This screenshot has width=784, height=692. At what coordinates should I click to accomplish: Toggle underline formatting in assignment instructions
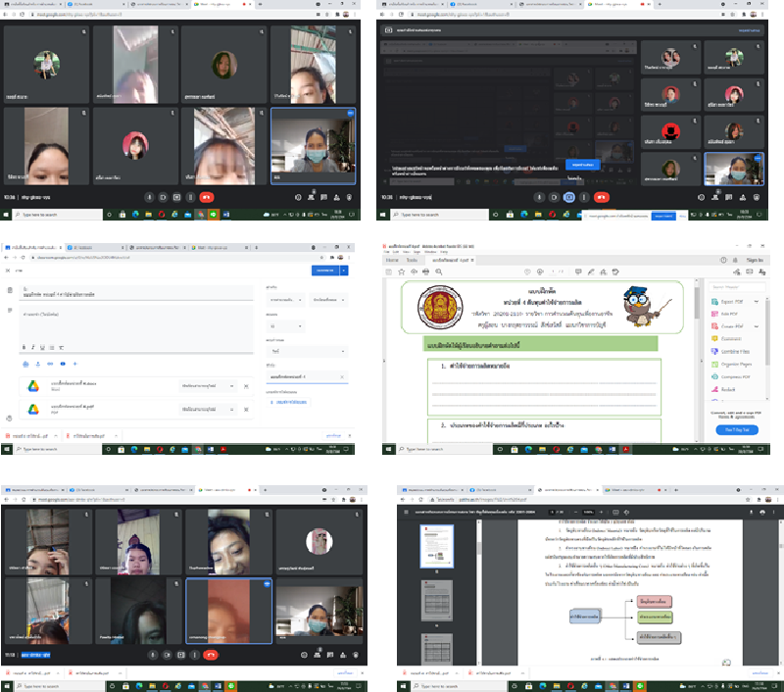pyautogui.click(x=43, y=346)
